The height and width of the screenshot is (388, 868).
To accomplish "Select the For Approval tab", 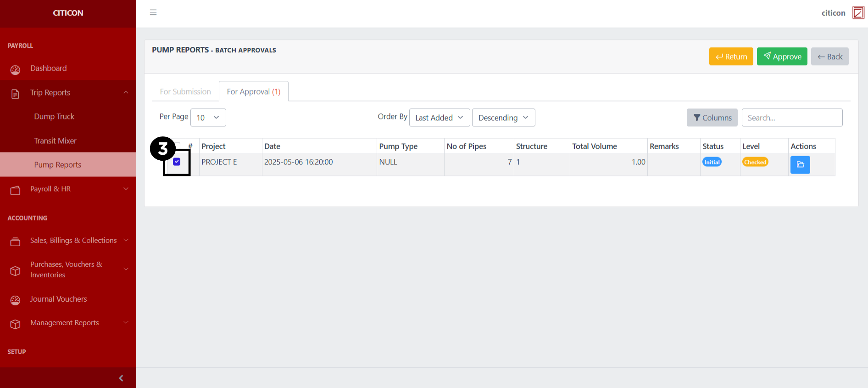I will click(253, 92).
